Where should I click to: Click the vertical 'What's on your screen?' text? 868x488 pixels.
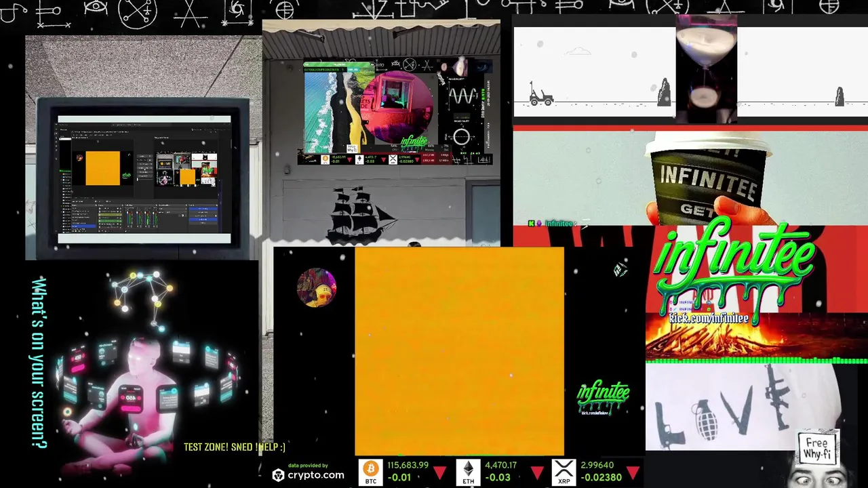39,363
